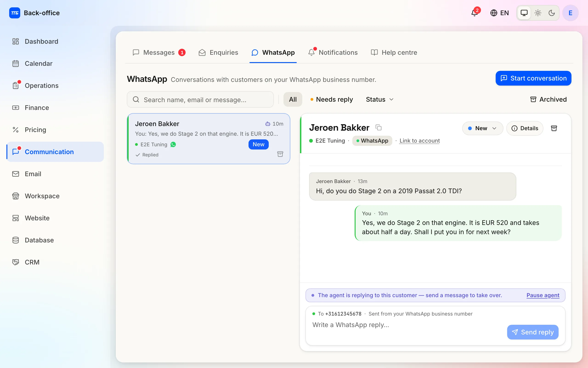Open CRM in the sidebar
Viewport: 588px width, 368px height.
(55, 262)
